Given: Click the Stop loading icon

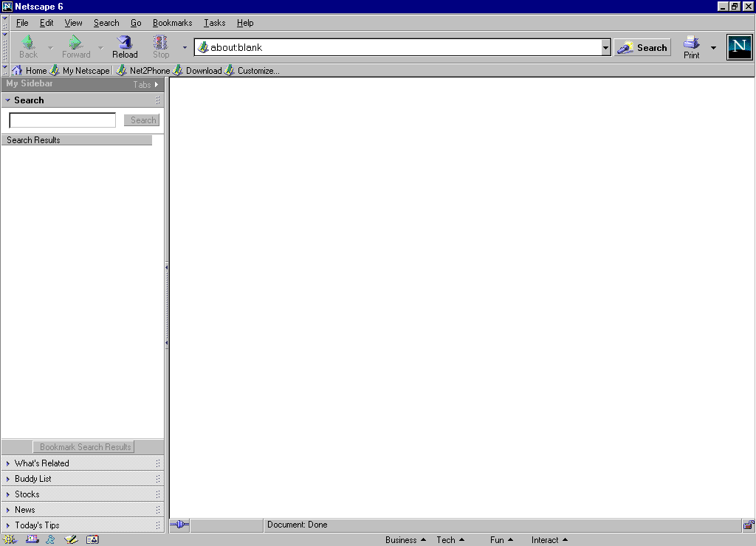Looking at the screenshot, I should [160, 42].
